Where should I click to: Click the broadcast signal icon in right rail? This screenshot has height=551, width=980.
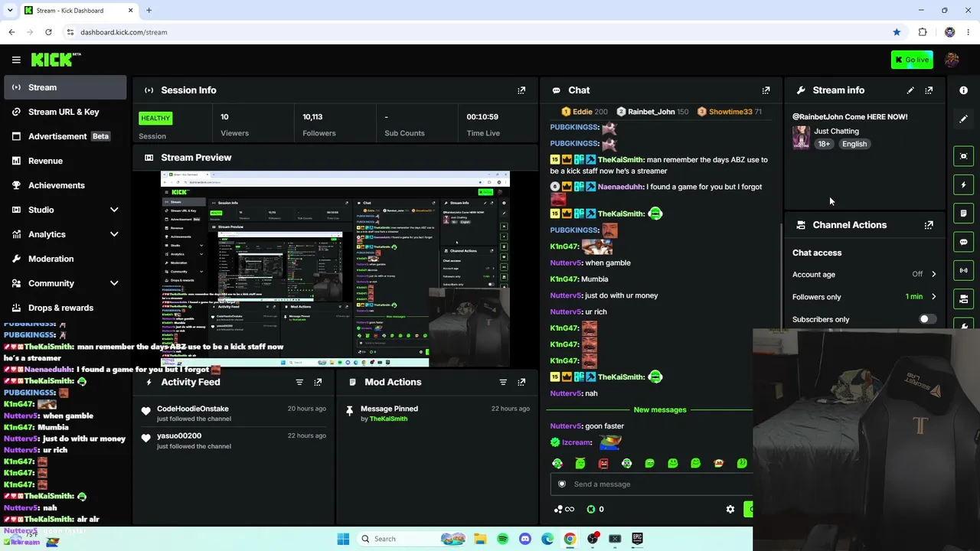coord(963,270)
